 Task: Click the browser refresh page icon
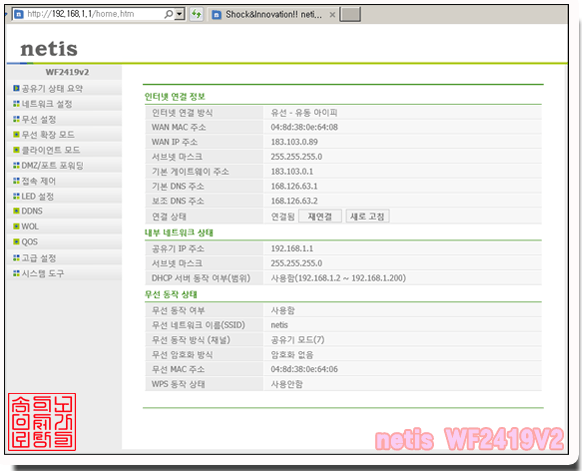click(196, 14)
